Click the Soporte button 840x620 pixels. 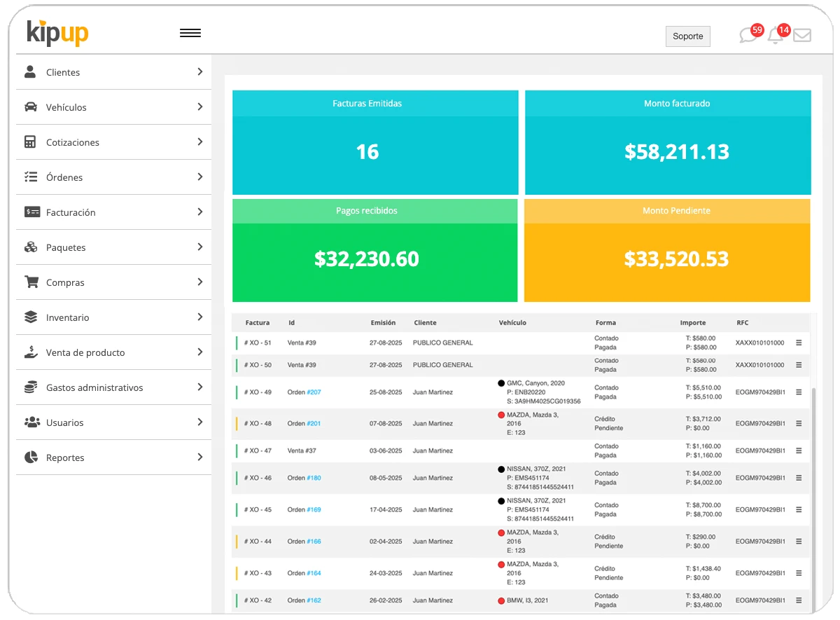[x=687, y=36]
